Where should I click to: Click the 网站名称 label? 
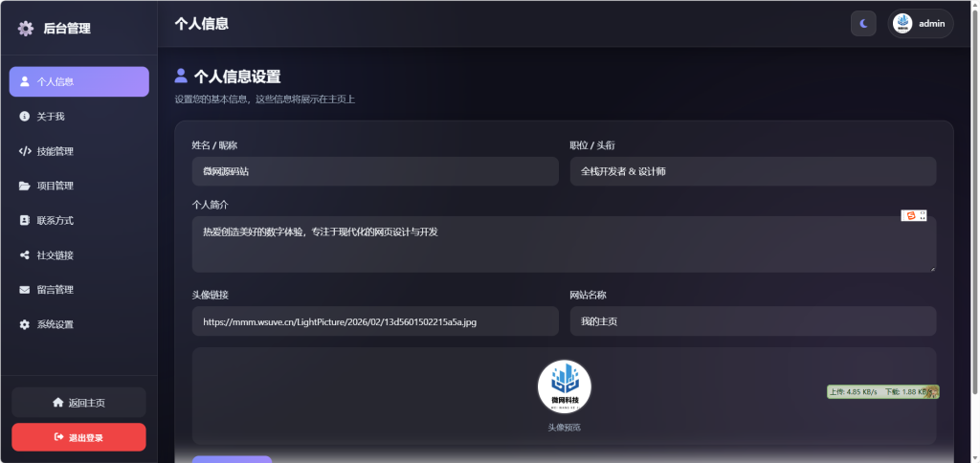(589, 295)
